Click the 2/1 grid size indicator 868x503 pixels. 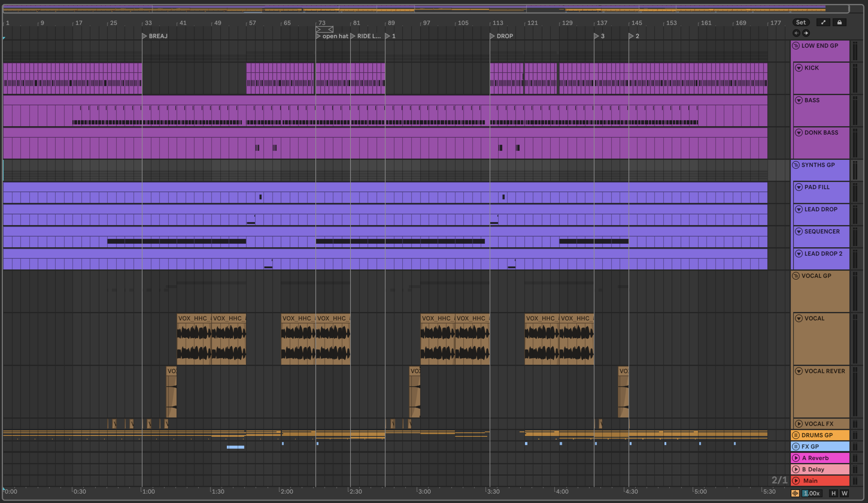(779, 480)
